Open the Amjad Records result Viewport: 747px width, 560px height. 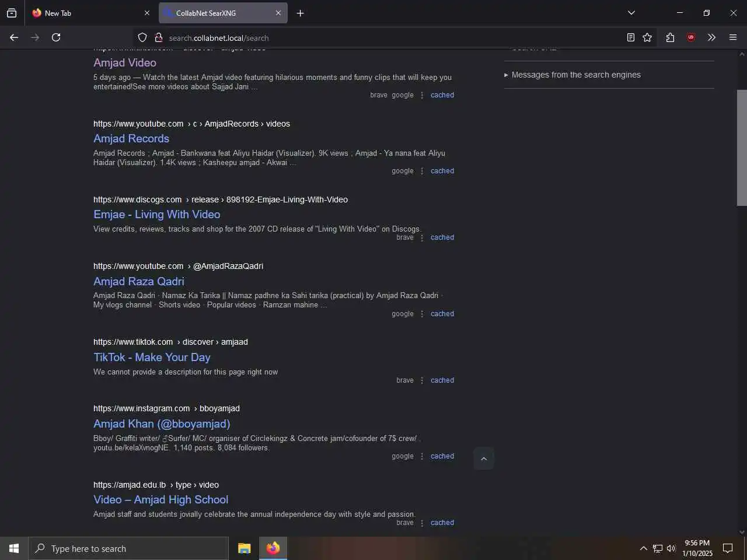click(131, 138)
